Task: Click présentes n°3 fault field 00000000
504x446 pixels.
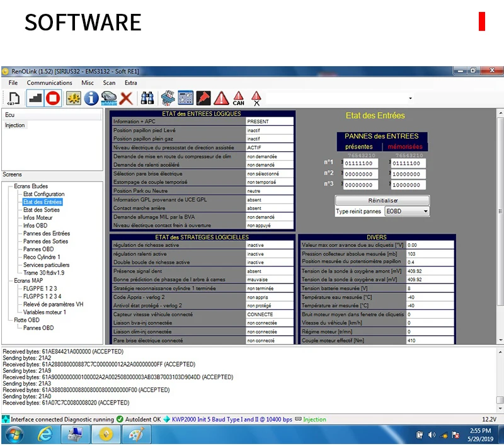Action: pos(360,185)
